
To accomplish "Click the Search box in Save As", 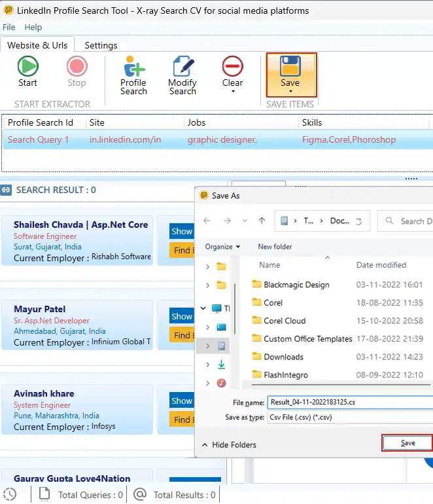I will pyautogui.click(x=406, y=221).
